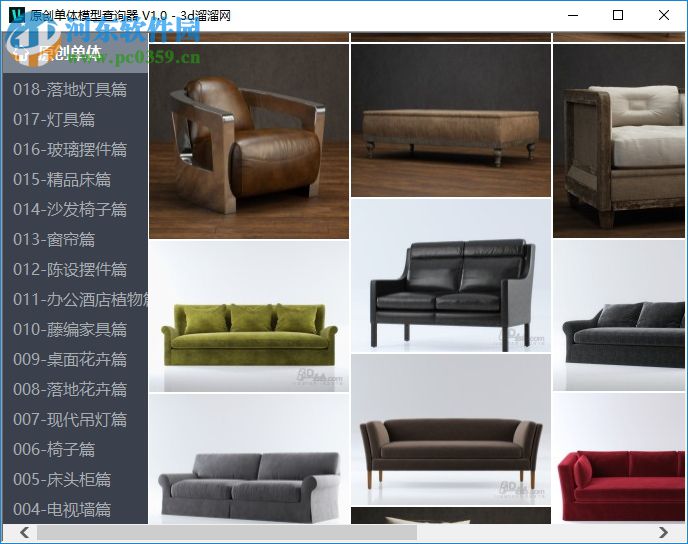Image resolution: width=688 pixels, height=544 pixels.
Task: Open the upholstered ottoman bench thumbnail
Action: tap(451, 120)
